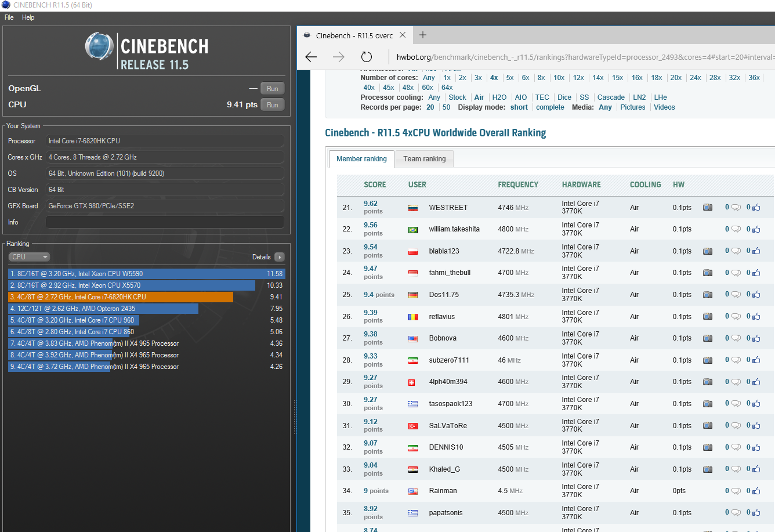This screenshot has width=775, height=532.
Task: Like Rainman's score with thumbs up
Action: 756,491
